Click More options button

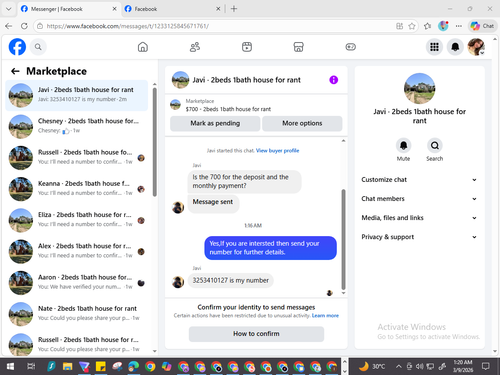point(302,123)
